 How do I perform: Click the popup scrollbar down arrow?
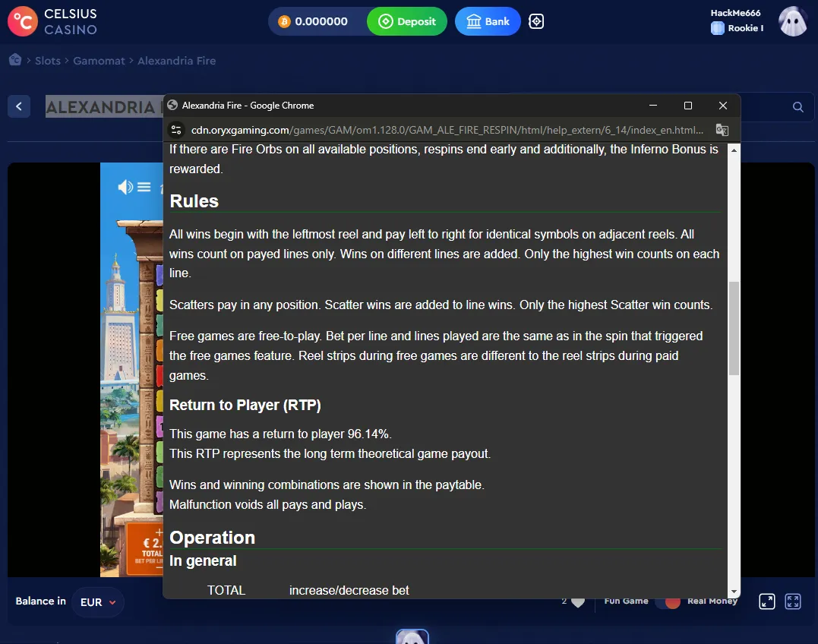pos(734,592)
